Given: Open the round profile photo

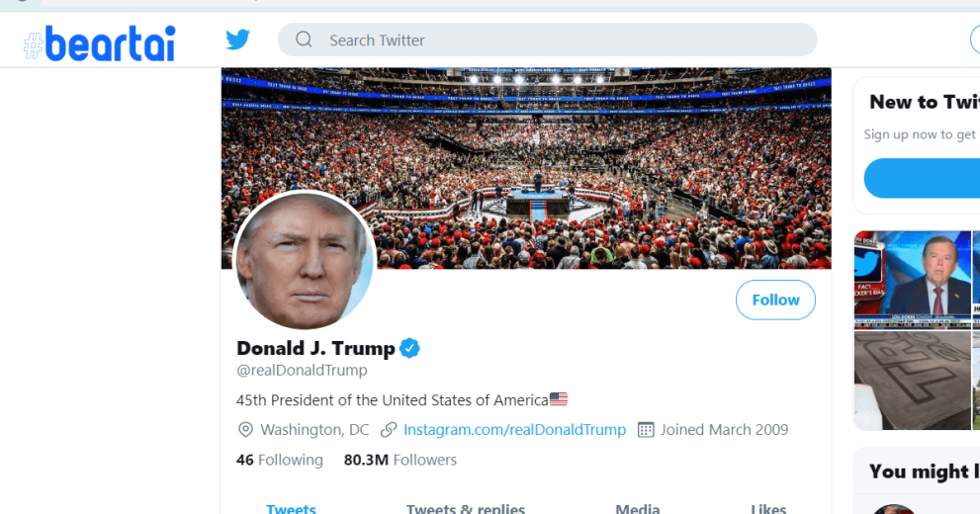Looking at the screenshot, I should (x=305, y=262).
